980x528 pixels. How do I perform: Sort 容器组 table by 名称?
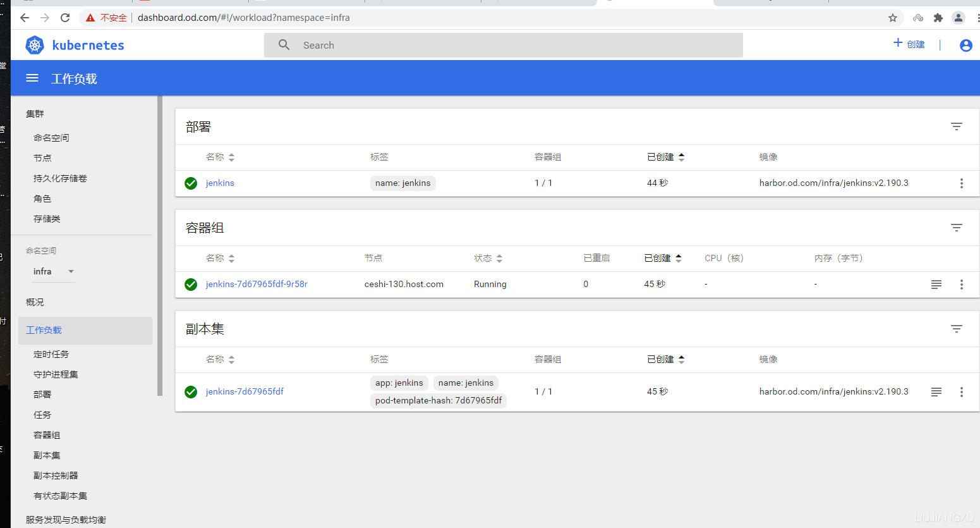[220, 258]
